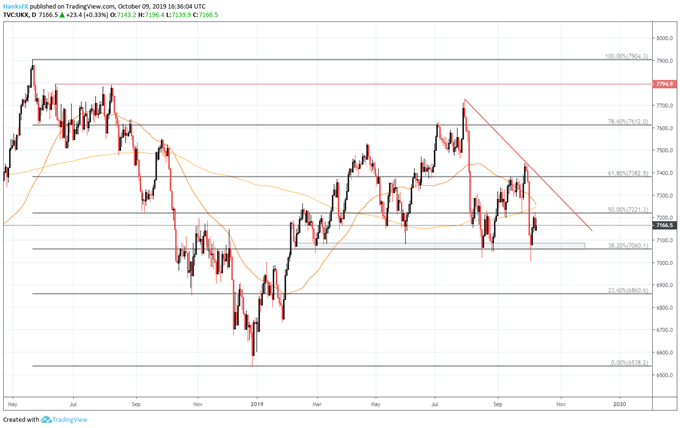The image size is (680, 428).
Task: Click the 23.60%(6860.6) Fibonacci label
Action: pyautogui.click(x=628, y=291)
